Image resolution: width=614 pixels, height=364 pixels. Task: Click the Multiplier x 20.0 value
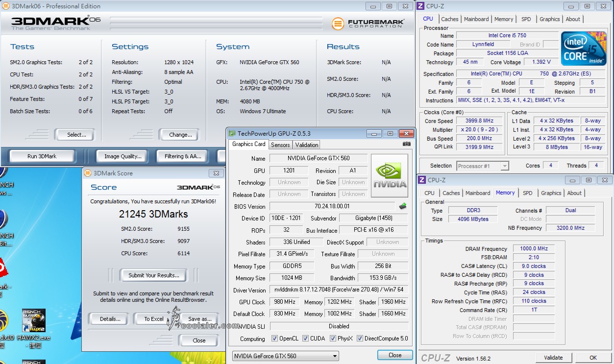click(480, 130)
